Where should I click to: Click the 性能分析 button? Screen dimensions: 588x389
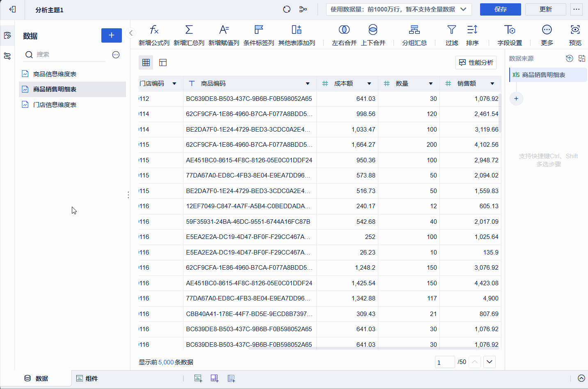point(476,62)
